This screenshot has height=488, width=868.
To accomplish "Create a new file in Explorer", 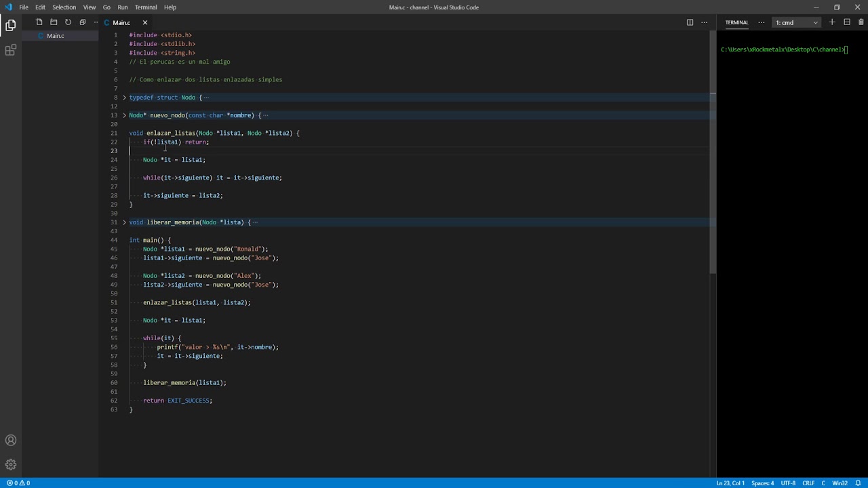I will pos(39,22).
